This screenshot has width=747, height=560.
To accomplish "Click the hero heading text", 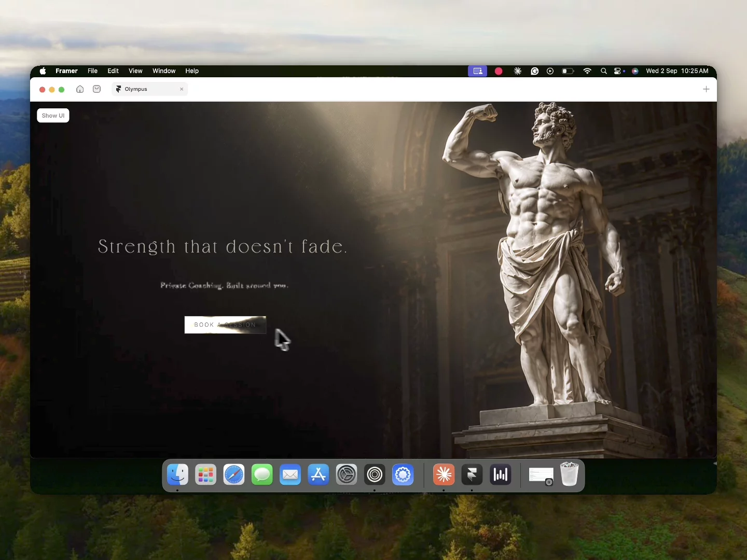I will click(x=223, y=247).
